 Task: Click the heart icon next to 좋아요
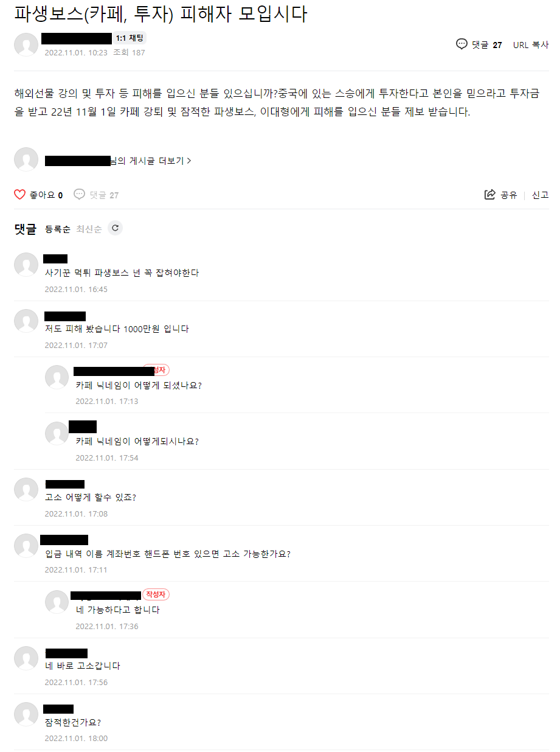[19, 195]
